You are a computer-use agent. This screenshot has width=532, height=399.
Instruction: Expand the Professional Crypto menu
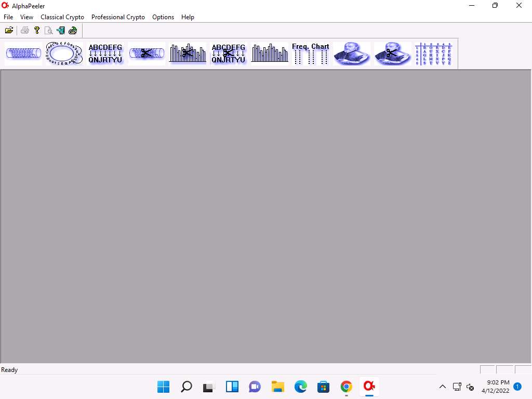click(x=118, y=17)
